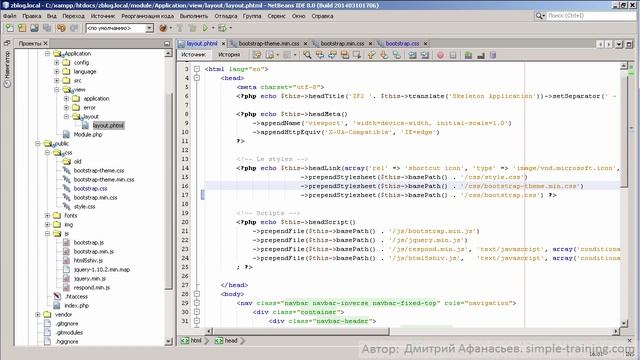Select Источник source view button
This screenshot has width=640, height=360.
tap(193, 54)
